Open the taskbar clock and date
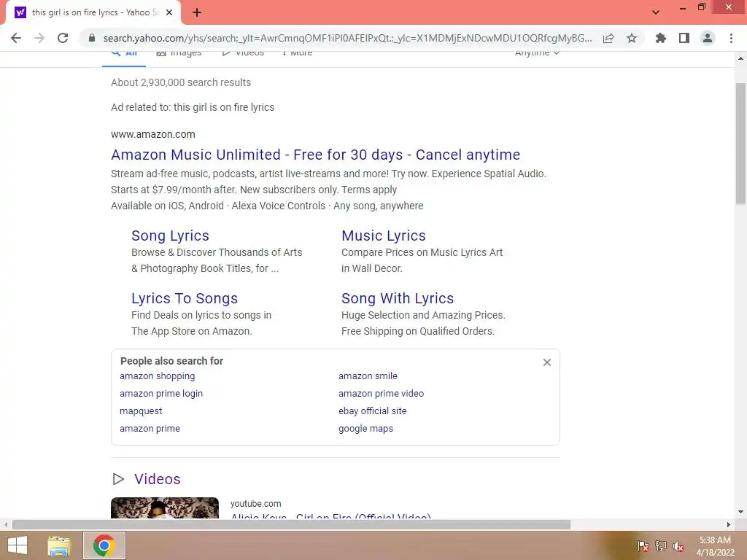The image size is (747, 560). [x=715, y=546]
